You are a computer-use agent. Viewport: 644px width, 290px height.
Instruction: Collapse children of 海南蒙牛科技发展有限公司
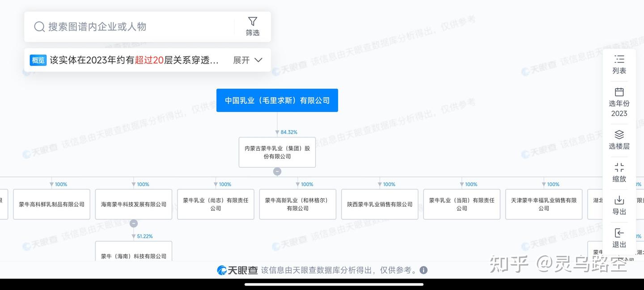pos(134,223)
